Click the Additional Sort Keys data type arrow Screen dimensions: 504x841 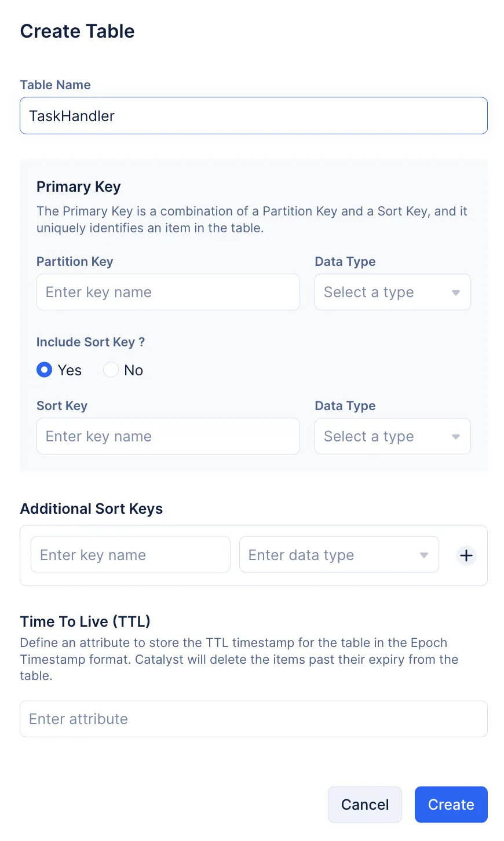click(x=424, y=555)
